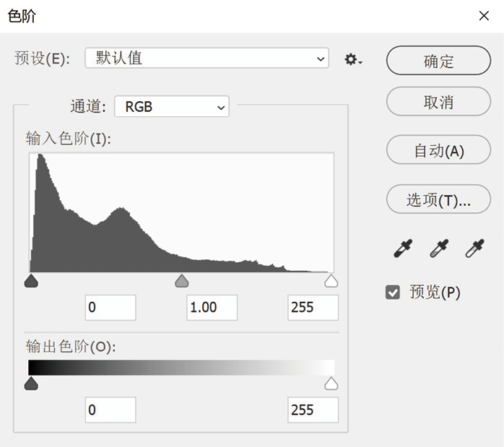504x447 pixels.
Task: Toggle the 预览(P) checkbox
Action: click(x=393, y=292)
